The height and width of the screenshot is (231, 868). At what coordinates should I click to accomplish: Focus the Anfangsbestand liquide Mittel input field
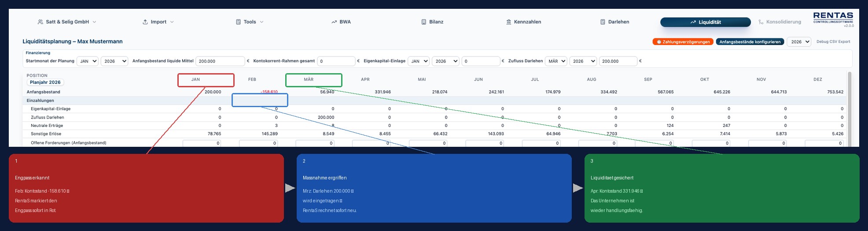click(220, 61)
